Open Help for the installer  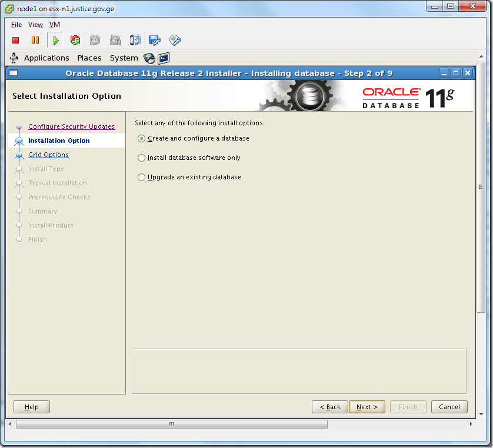click(31, 406)
